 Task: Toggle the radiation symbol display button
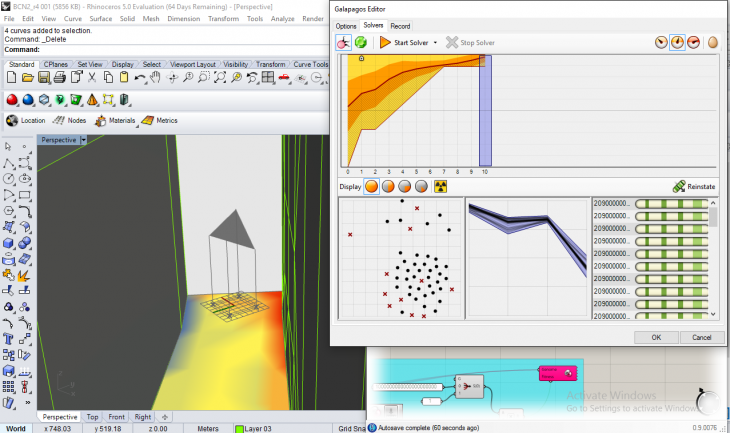(440, 186)
